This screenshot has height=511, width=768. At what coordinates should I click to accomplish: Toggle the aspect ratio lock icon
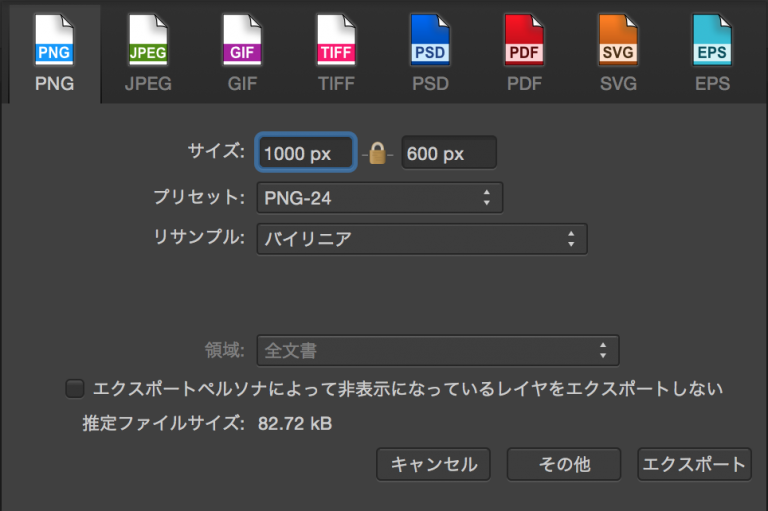[377, 153]
